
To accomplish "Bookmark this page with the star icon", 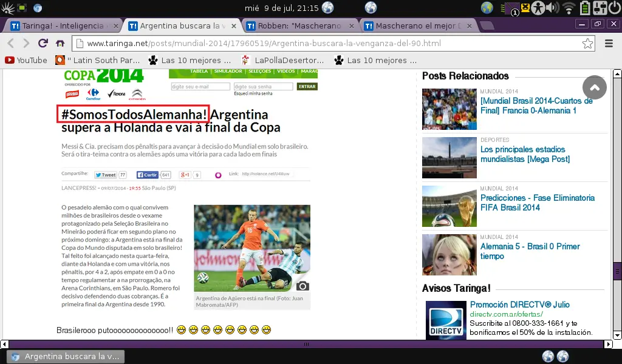I will pyautogui.click(x=587, y=43).
